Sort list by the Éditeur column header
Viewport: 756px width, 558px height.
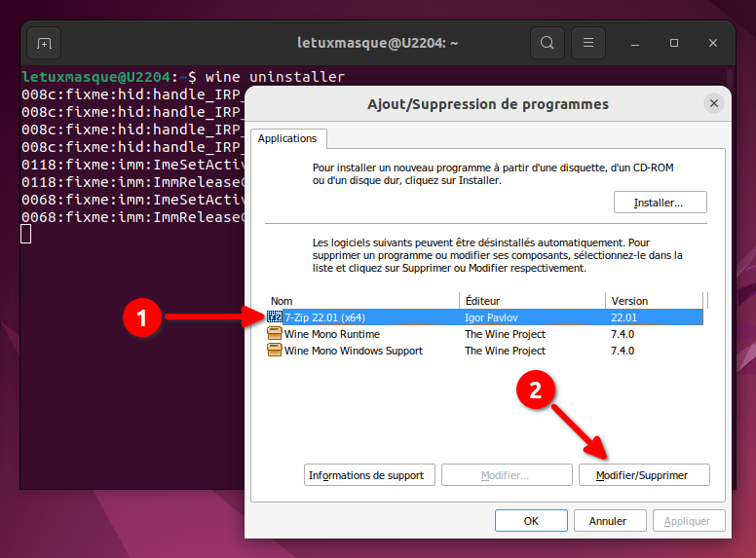click(x=532, y=301)
